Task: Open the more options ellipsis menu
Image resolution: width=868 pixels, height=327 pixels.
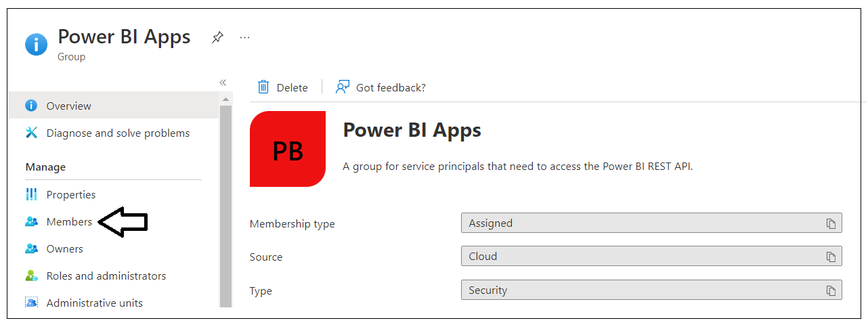Action: click(245, 37)
